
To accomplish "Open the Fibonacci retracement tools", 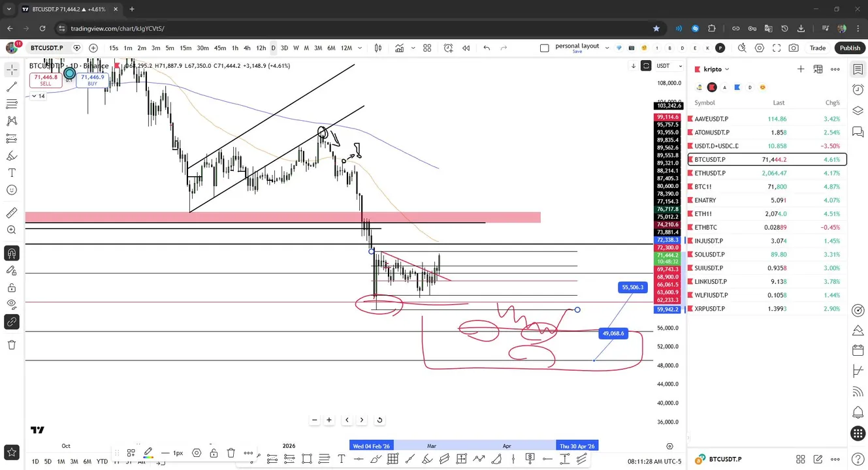I will [x=12, y=104].
